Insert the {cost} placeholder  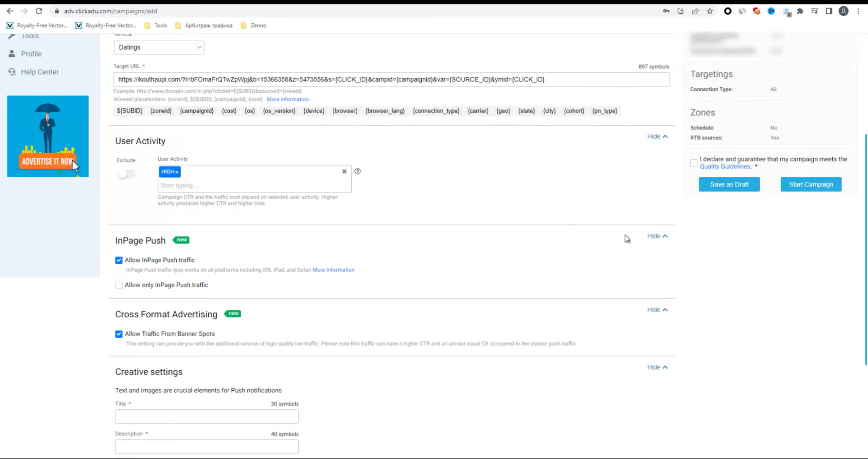(x=229, y=111)
